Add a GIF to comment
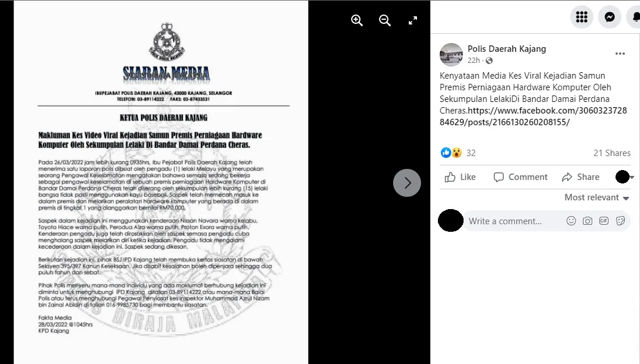This screenshot has height=364, width=640. (604, 221)
